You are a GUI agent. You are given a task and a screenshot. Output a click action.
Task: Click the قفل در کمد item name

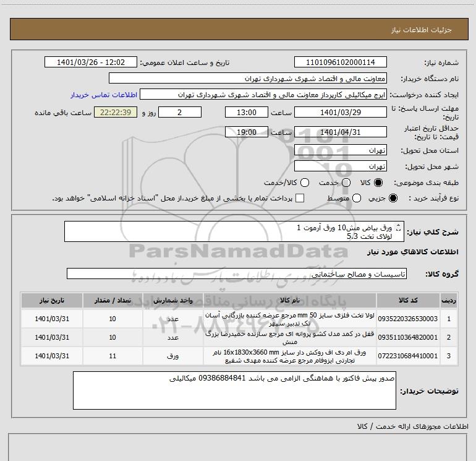[x=289, y=338]
